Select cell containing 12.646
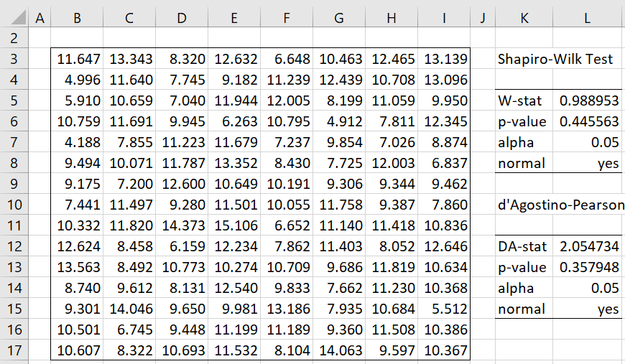 click(444, 246)
